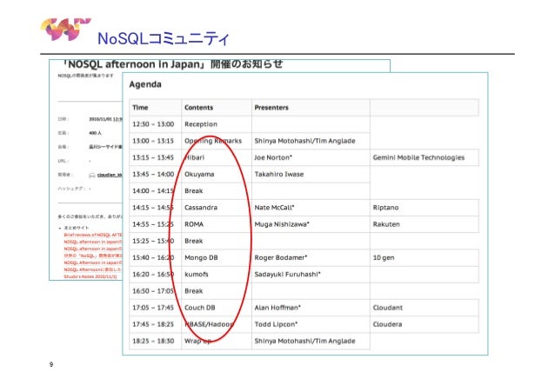Click 'Okuyama' in the Contents column
Viewport: 555px width, 392px height.
click(x=199, y=174)
